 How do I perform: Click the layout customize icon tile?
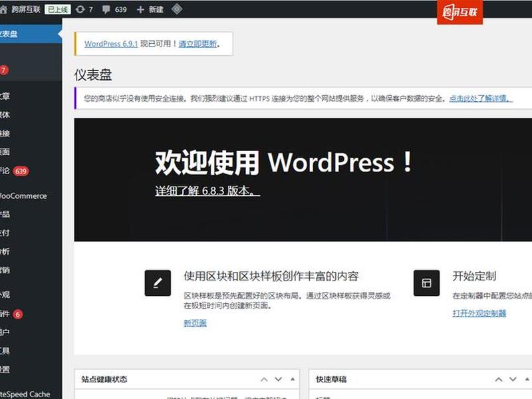pyautogui.click(x=426, y=283)
